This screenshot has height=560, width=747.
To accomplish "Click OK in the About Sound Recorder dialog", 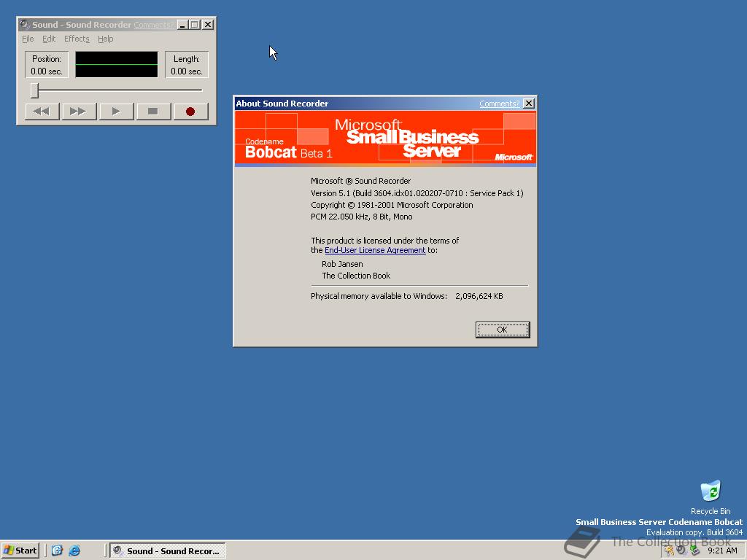I will (502, 330).
